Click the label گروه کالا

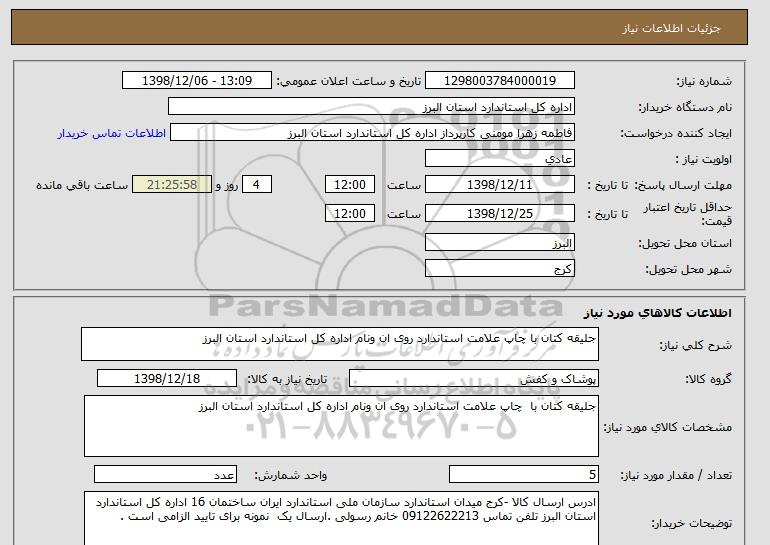(x=709, y=379)
